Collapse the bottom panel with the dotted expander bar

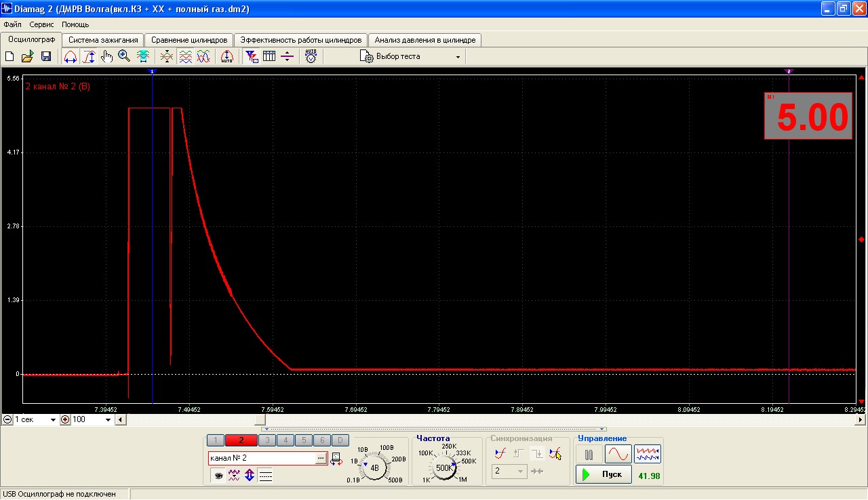point(433,429)
